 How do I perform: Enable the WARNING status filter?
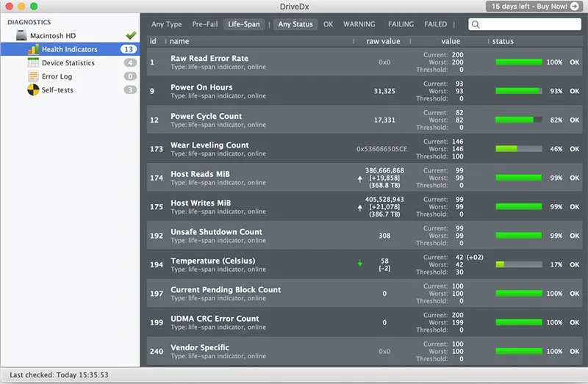click(359, 24)
